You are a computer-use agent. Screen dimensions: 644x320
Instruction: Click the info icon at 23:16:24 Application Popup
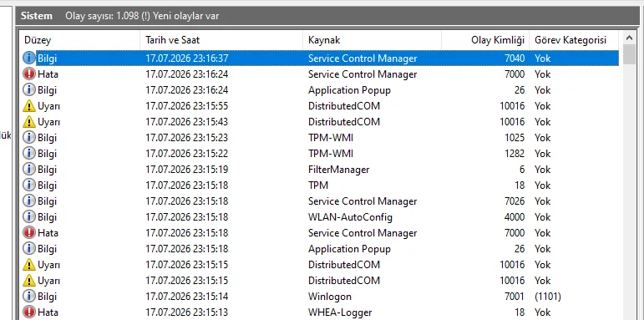[28, 90]
